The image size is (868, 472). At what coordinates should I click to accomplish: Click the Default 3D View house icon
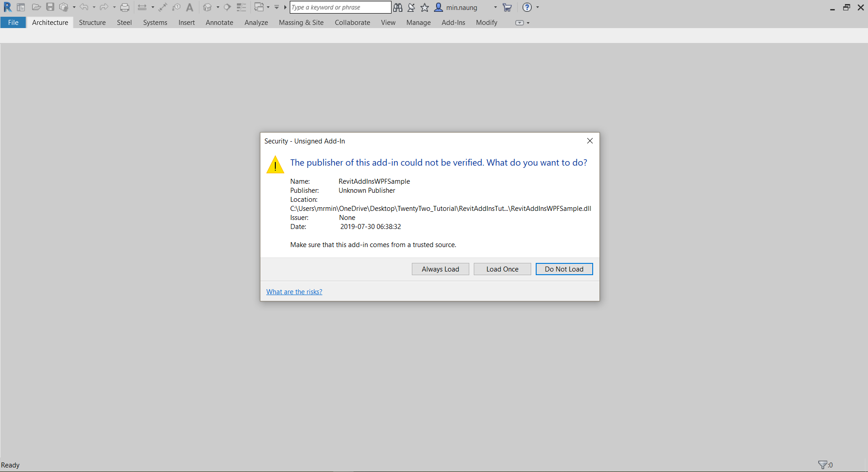(x=208, y=7)
